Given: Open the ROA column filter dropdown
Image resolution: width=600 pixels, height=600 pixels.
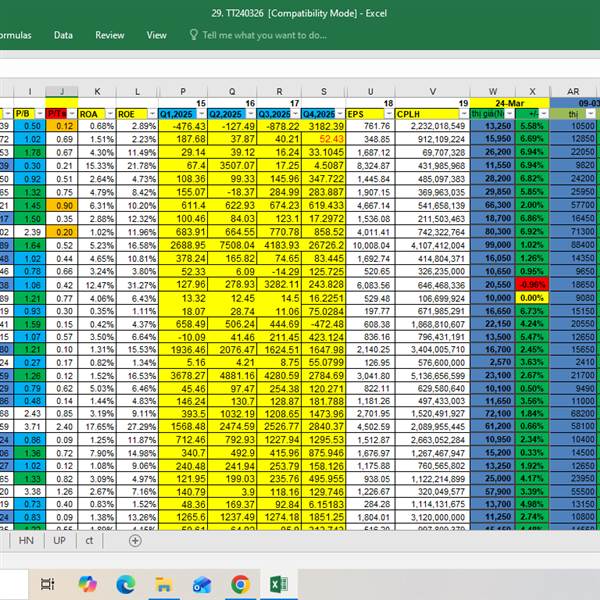Looking at the screenshot, I should point(110,114).
